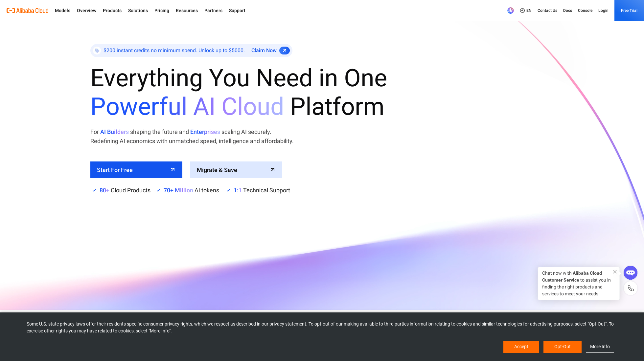Viewport: 644px width, 361px height.
Task: Click the arrow icon beside Claim Now
Action: pyautogui.click(x=284, y=51)
